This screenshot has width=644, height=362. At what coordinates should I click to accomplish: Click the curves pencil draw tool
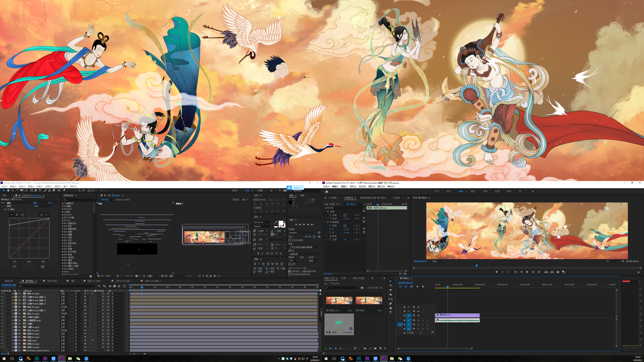click(46, 215)
